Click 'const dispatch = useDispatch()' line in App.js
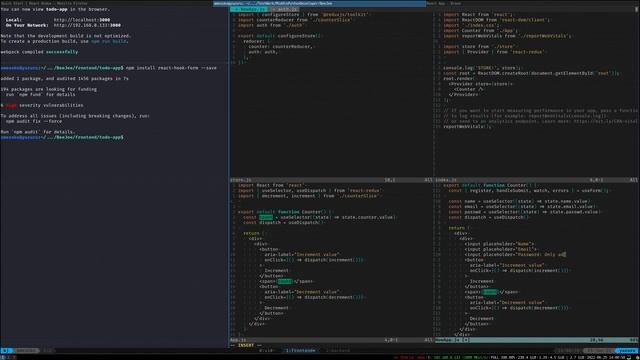640x360 pixels. coord(284,222)
